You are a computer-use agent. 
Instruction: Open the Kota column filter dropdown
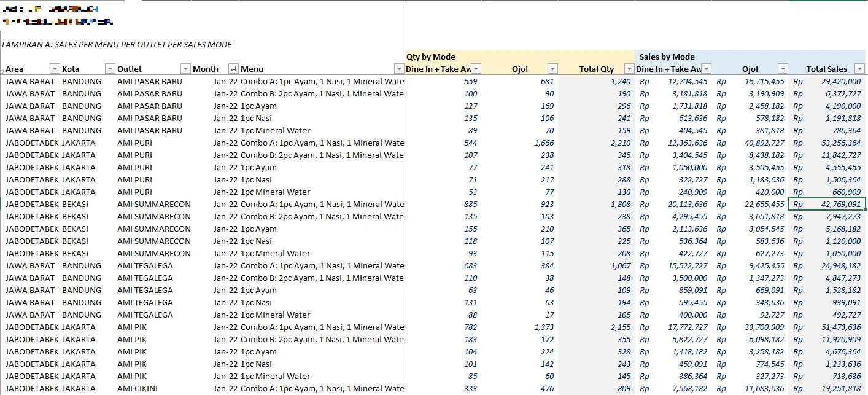pyautogui.click(x=110, y=69)
